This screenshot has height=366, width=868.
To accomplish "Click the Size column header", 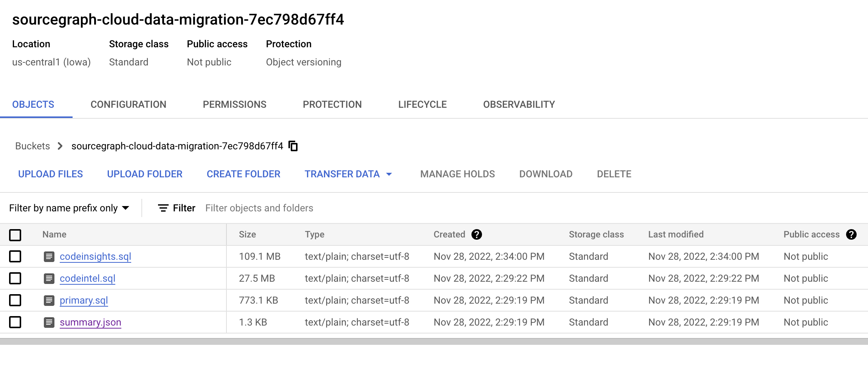I will click(247, 234).
